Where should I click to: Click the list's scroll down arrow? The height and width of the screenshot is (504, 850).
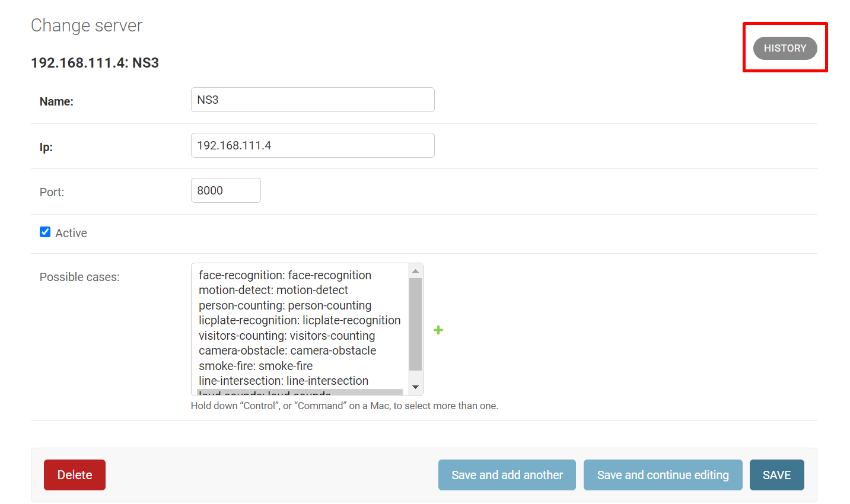point(415,387)
